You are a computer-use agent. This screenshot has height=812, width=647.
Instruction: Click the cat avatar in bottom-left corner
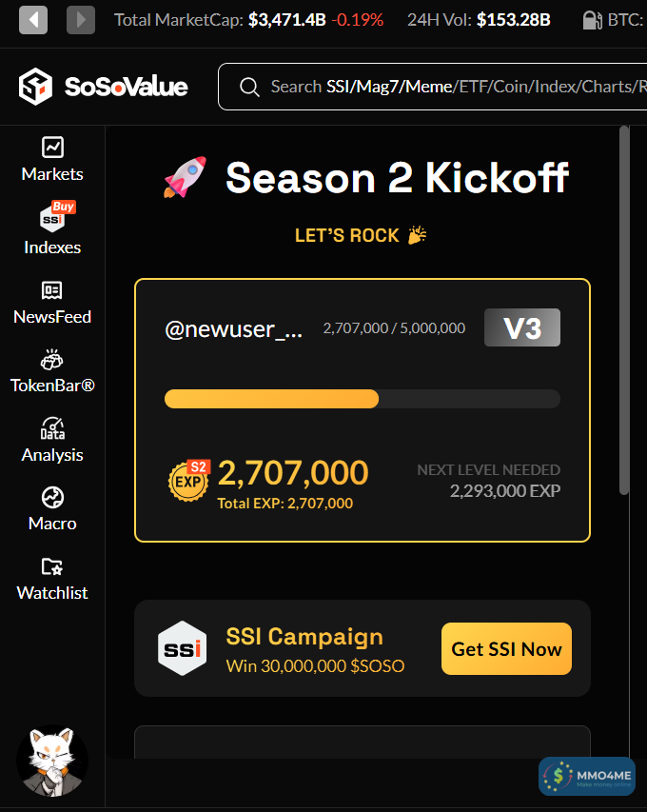[x=52, y=762]
